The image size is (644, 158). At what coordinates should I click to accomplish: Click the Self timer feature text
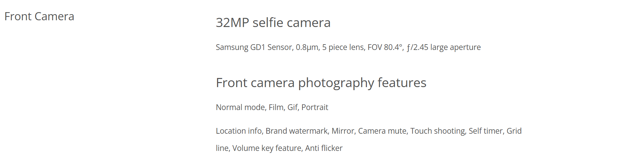pos(485,131)
